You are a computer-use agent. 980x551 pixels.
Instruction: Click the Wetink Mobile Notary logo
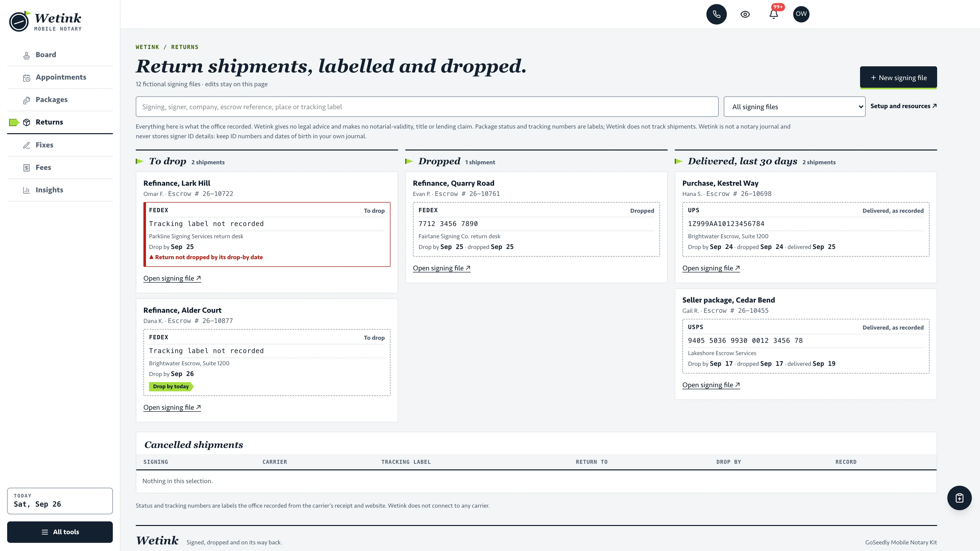pos(46,22)
